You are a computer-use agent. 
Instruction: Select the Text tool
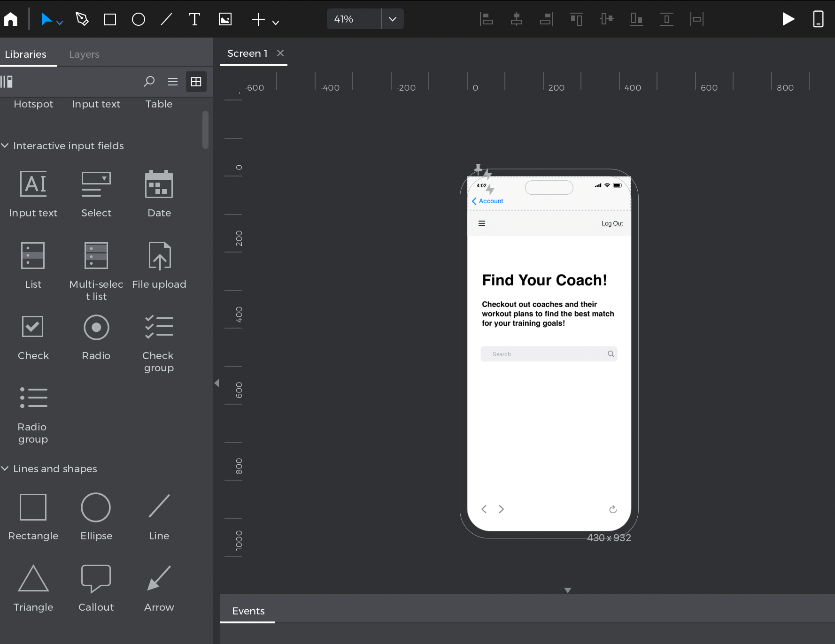(194, 19)
